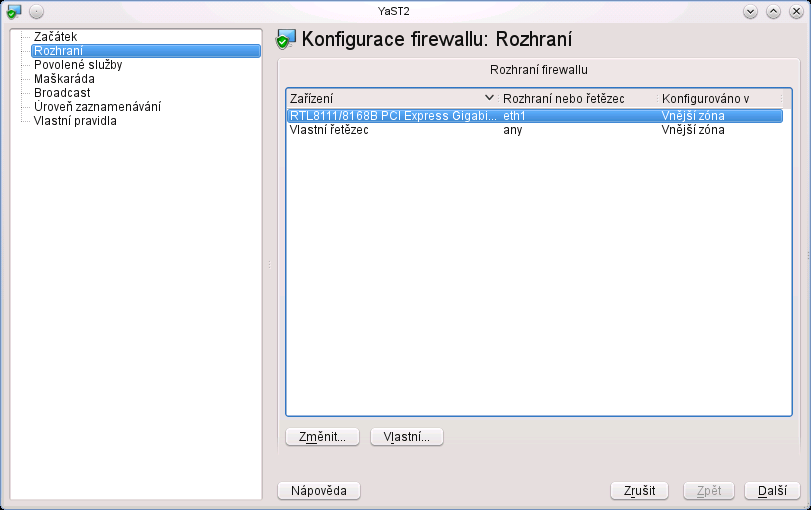Viewport: 811px width, 510px height.
Task: Open help with Nápověda button
Action: point(318,491)
